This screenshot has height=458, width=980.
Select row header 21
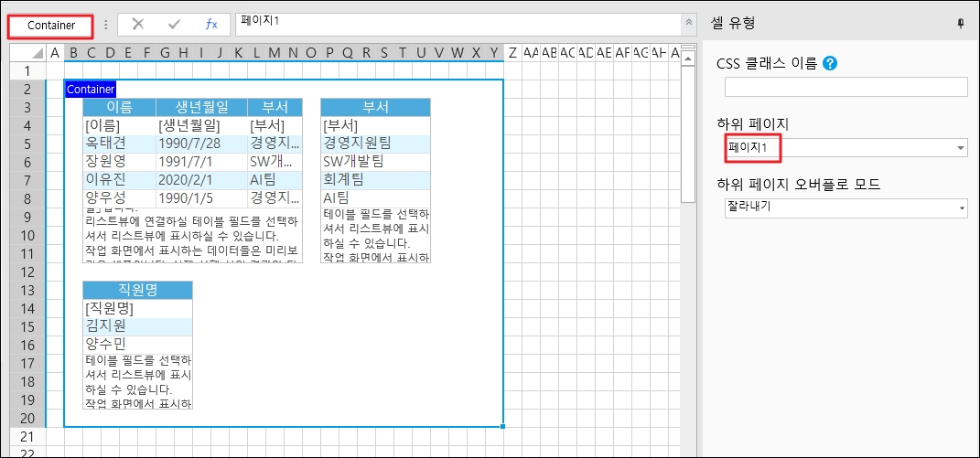[27, 436]
